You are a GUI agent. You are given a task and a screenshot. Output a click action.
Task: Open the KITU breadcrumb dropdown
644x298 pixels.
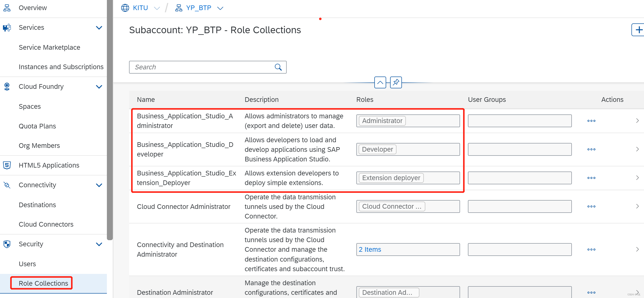(157, 8)
